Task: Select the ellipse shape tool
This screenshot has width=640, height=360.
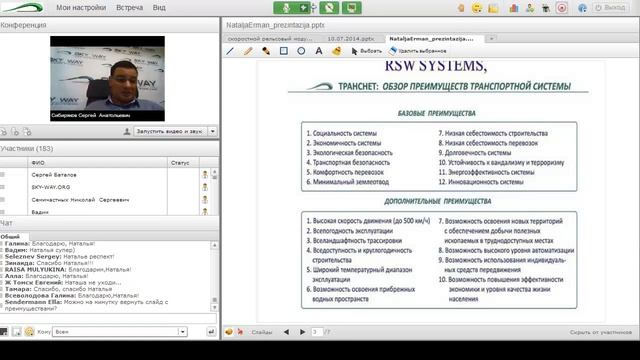Action: click(301, 51)
